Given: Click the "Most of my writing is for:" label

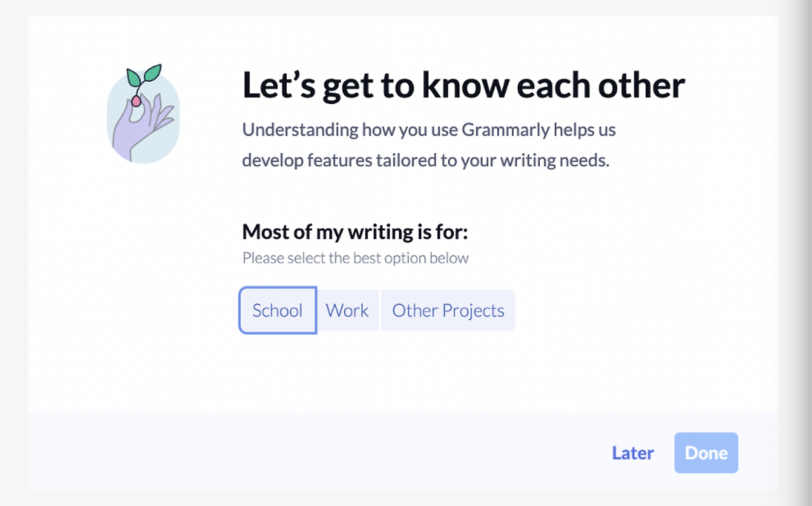Looking at the screenshot, I should (355, 232).
